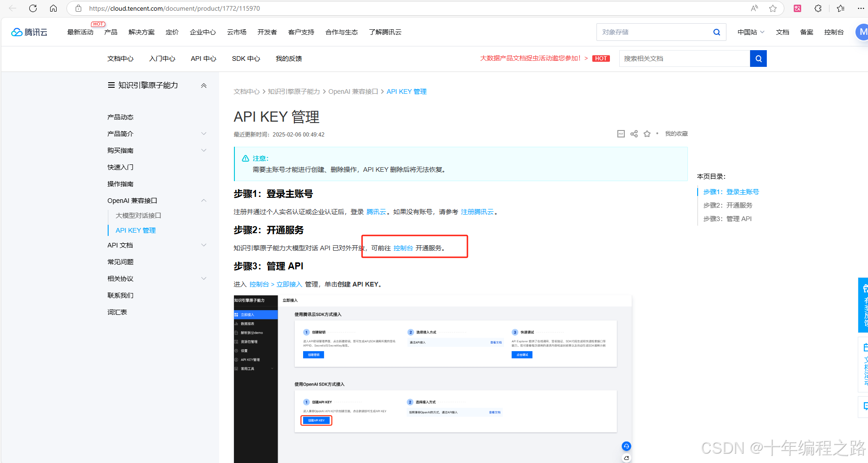Open the 开发者 menu item
The width and height of the screenshot is (868, 463).
(x=267, y=32)
